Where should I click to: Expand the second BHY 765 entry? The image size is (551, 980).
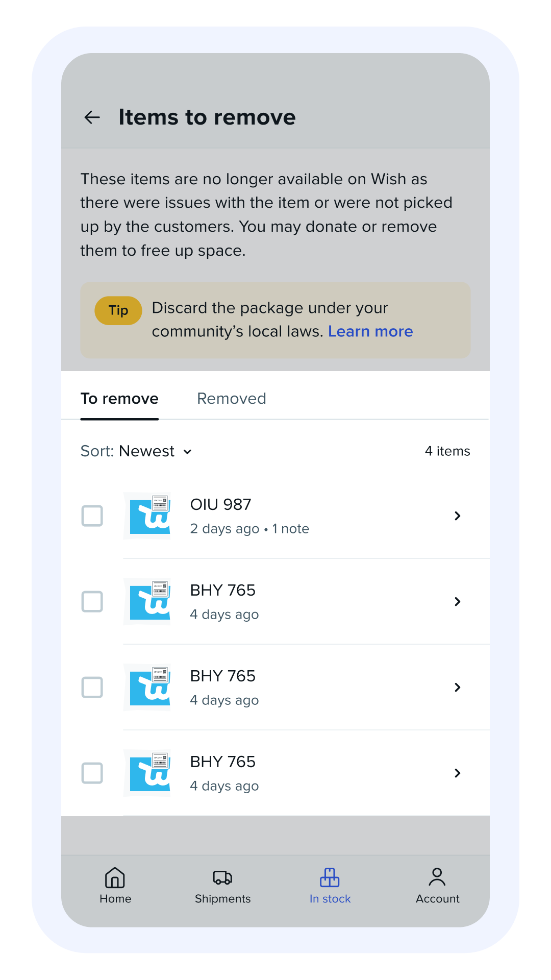click(457, 688)
